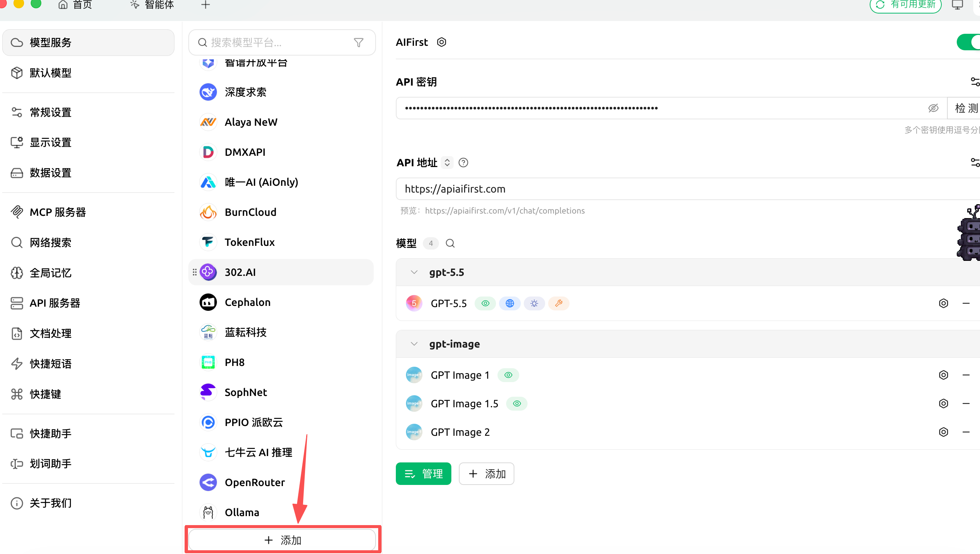This screenshot has width=980, height=554.
Task: Open API key settings sliders icon
Action: click(975, 82)
